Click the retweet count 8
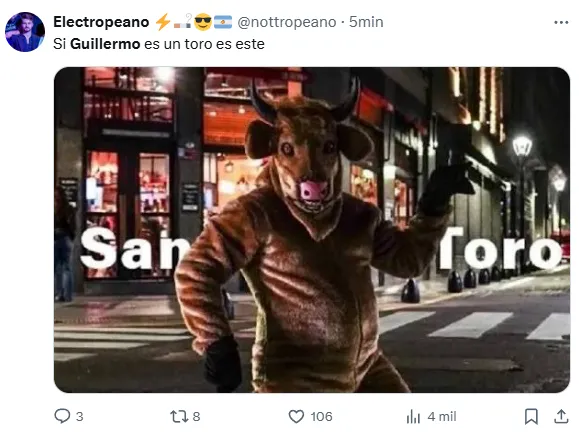Screen dimensions: 579x432 196,416
